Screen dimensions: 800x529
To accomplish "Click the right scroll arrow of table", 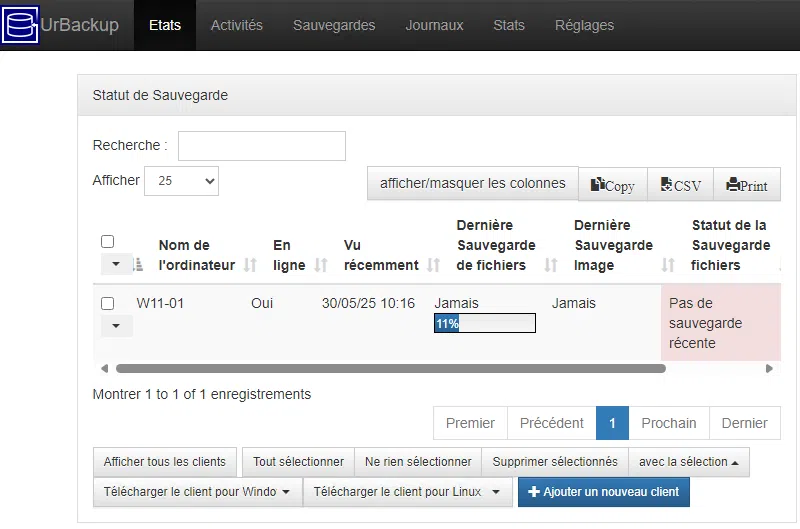I will point(769,368).
